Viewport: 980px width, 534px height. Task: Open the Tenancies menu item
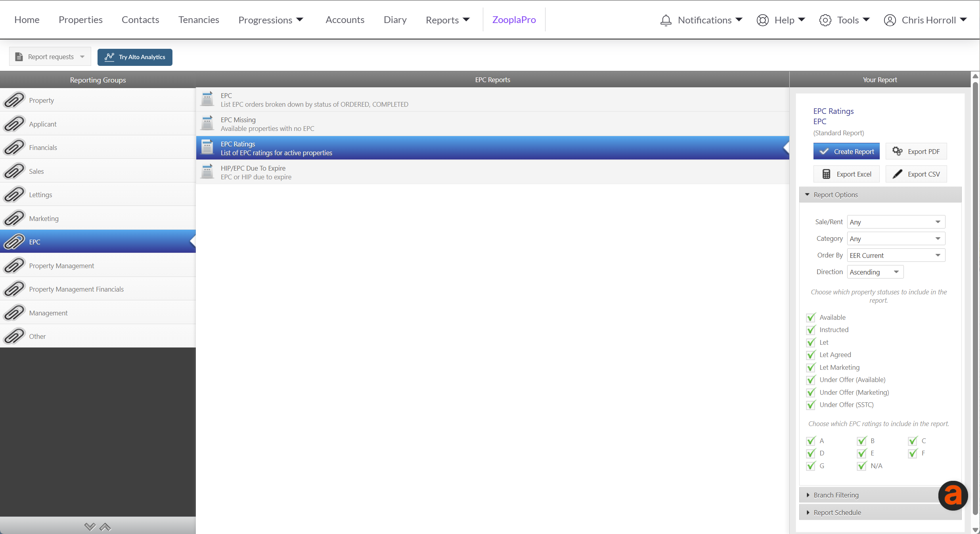tap(199, 20)
